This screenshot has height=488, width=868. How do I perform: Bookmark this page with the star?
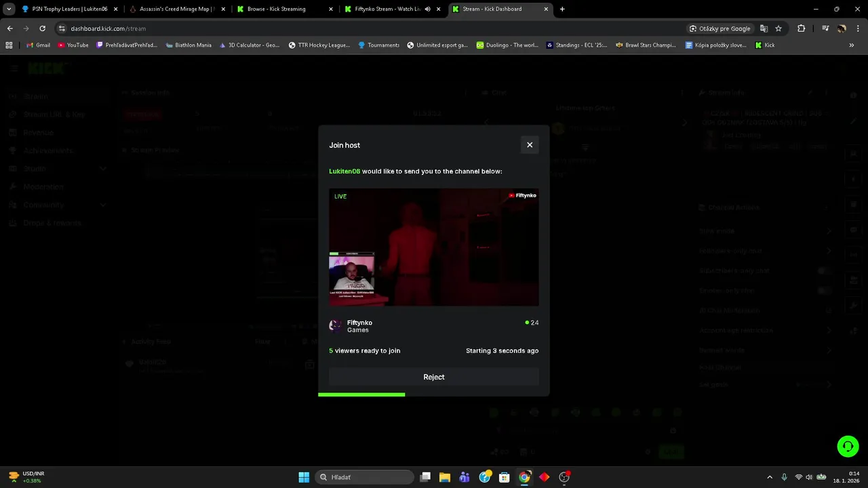pos(778,28)
